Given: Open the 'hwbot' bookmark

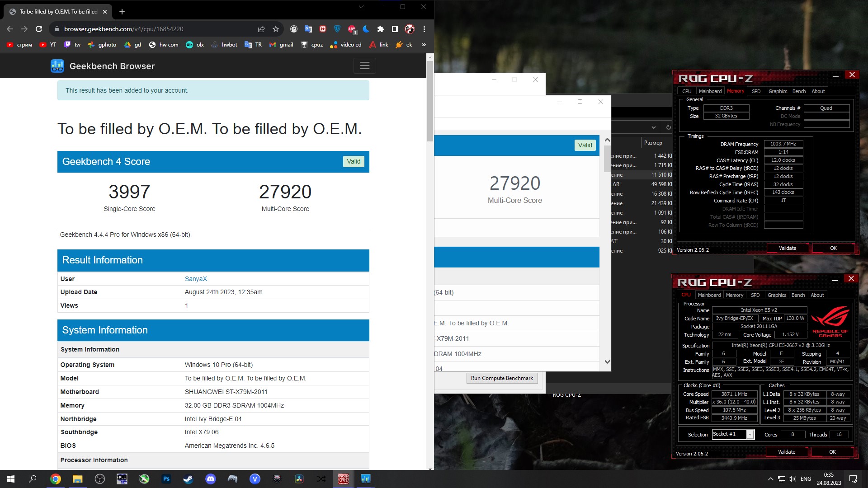Looking at the screenshot, I should [224, 45].
